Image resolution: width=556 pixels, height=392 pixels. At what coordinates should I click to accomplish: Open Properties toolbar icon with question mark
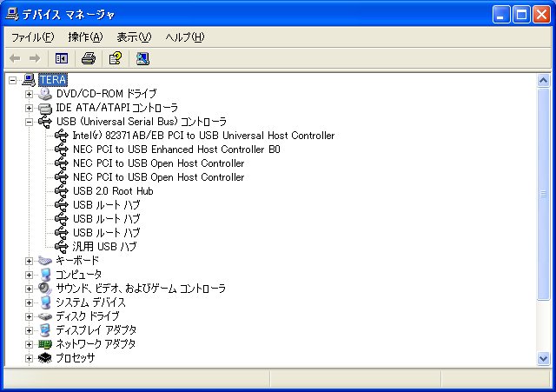pos(116,58)
